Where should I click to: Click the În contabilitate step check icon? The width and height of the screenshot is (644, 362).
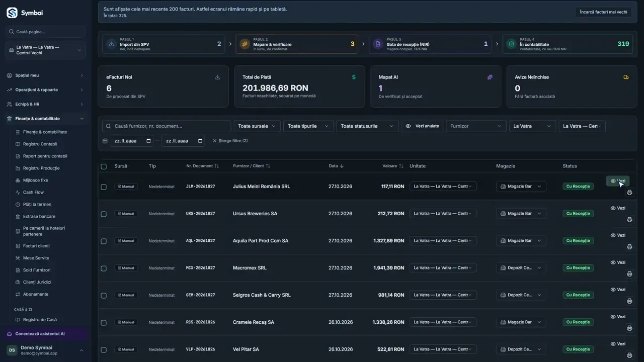coord(511,44)
